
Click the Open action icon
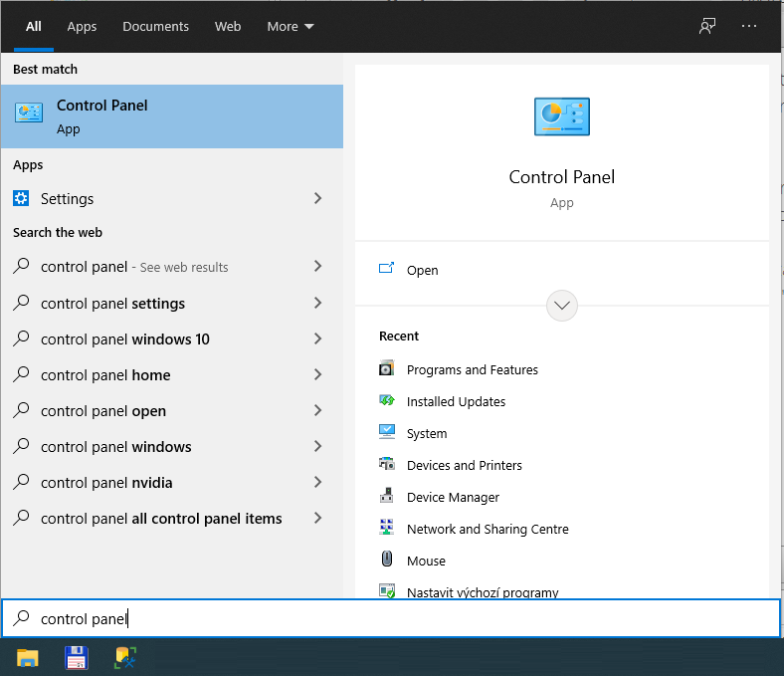coord(386,268)
